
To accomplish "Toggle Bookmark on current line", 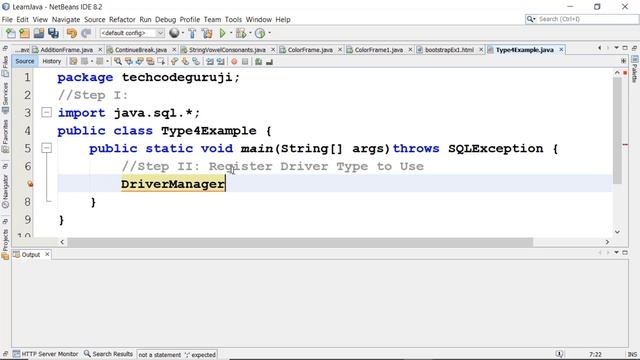I will tap(196, 62).
